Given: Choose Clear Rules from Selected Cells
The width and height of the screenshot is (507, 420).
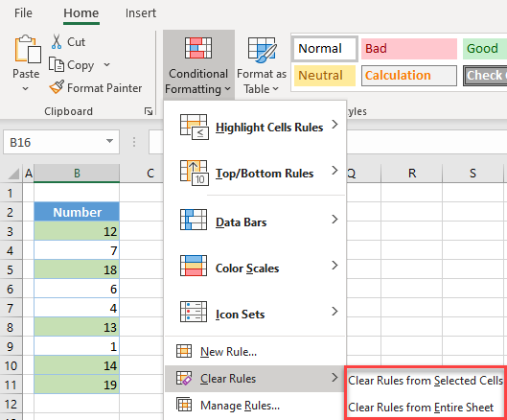Looking at the screenshot, I should pyautogui.click(x=426, y=381).
